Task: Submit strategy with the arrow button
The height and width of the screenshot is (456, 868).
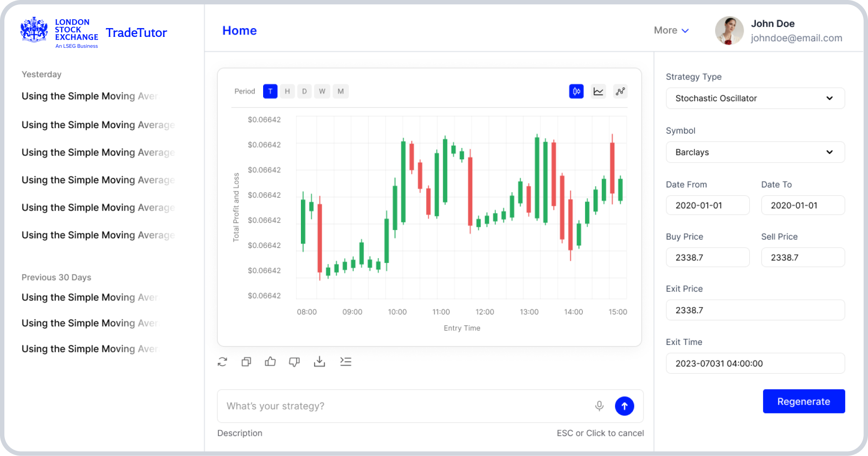Action: click(624, 406)
